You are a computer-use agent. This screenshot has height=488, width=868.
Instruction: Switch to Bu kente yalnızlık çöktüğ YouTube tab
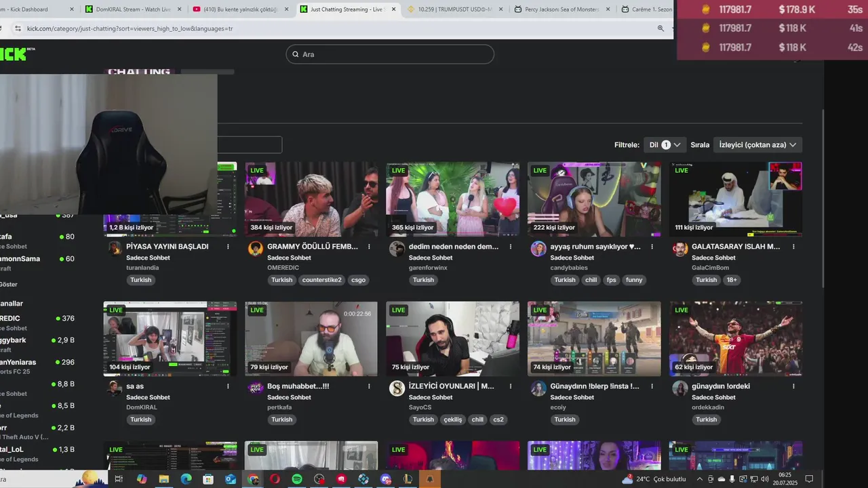[x=241, y=9]
